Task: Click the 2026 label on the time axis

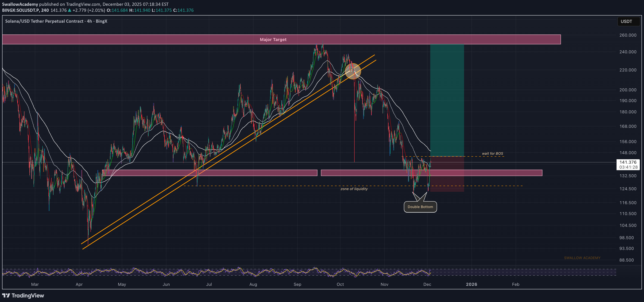Action: point(471,284)
